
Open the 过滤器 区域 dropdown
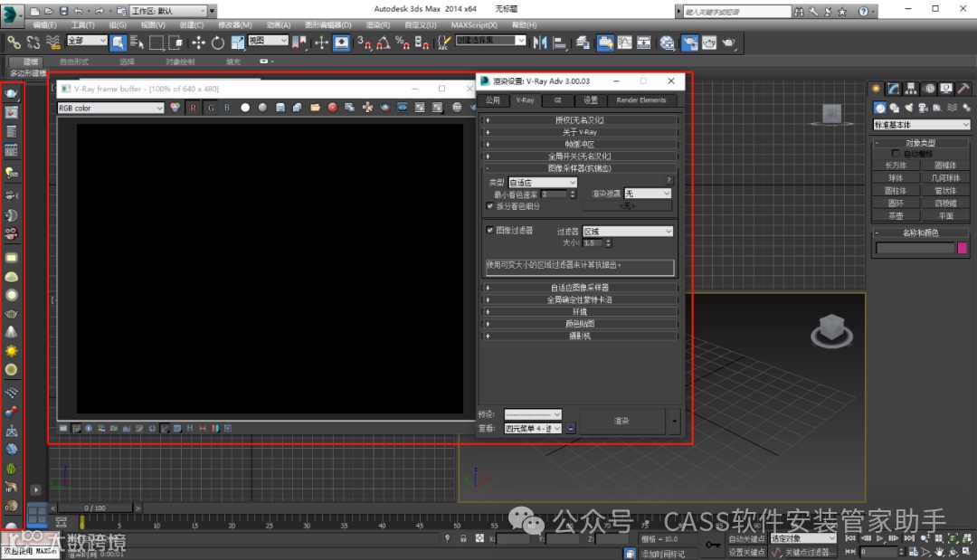[x=628, y=231]
